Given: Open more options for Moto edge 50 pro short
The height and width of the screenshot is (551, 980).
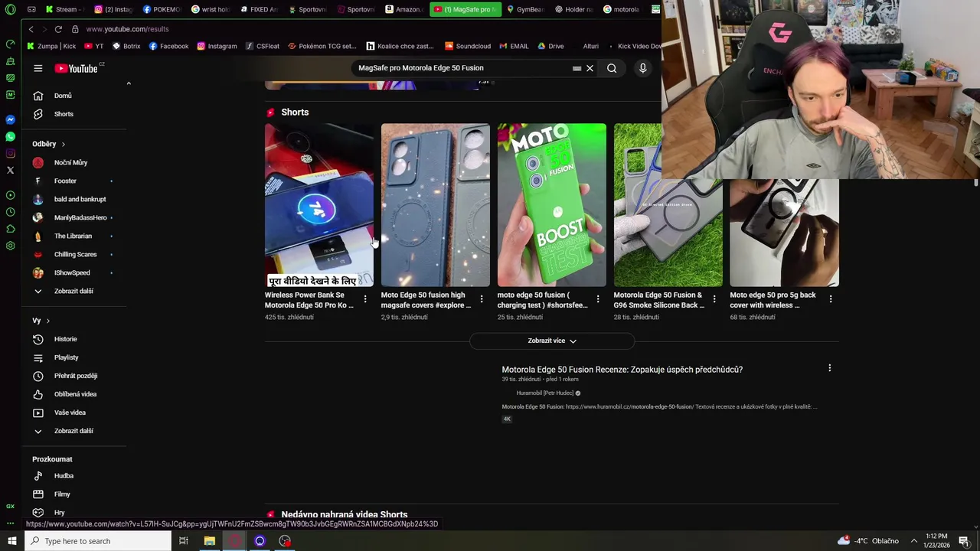Looking at the screenshot, I should [x=831, y=299].
